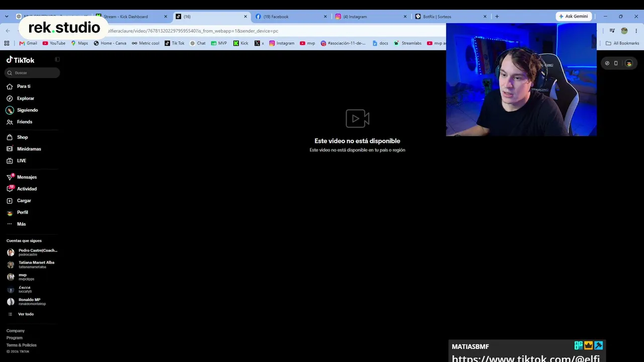644x362 pixels.
Task: Expand the Program footer section
Action: pyautogui.click(x=15, y=338)
